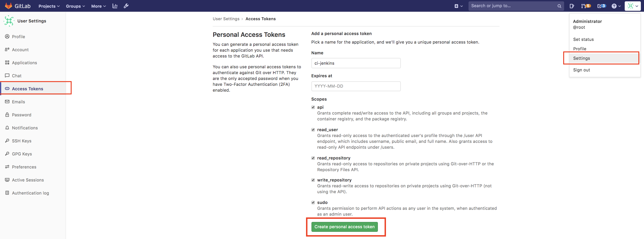Toggle the read_user scope checkbox
The height and width of the screenshot is (239, 644).
tap(313, 130)
